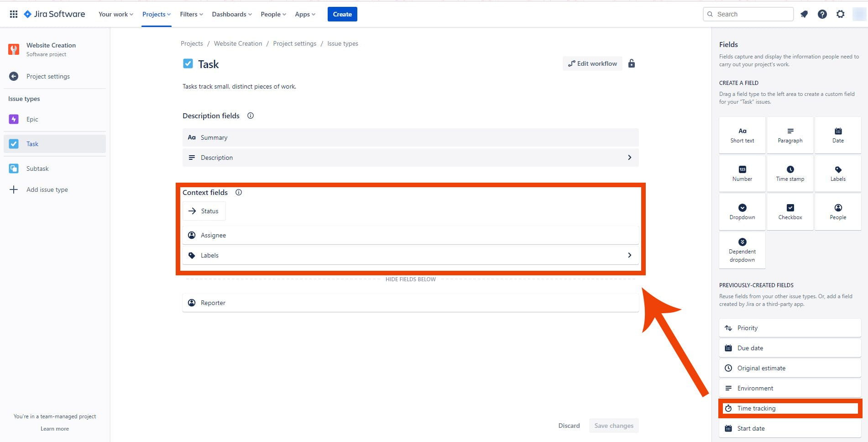This screenshot has width=868, height=442.
Task: Open the Dashboards menu
Action: pos(231,14)
